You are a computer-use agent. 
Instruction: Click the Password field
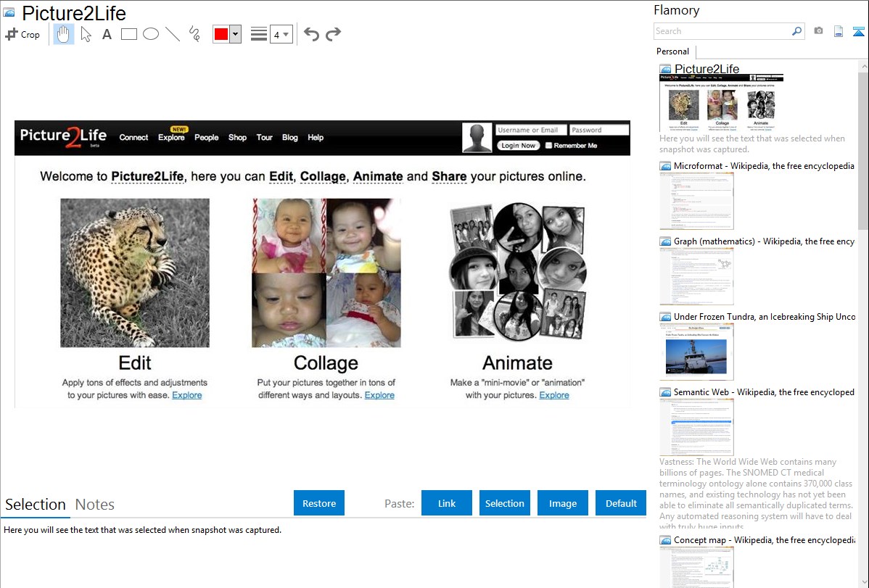599,131
